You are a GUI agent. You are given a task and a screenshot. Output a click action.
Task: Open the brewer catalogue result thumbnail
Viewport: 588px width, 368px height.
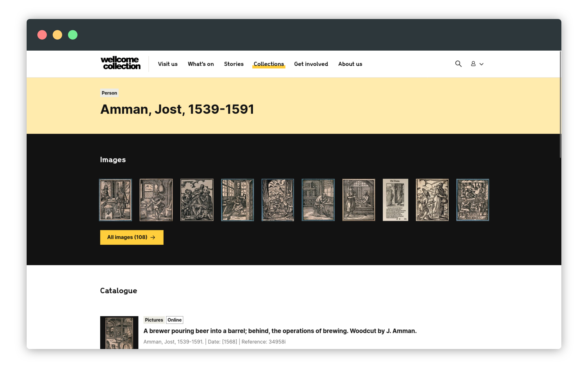pyautogui.click(x=119, y=332)
